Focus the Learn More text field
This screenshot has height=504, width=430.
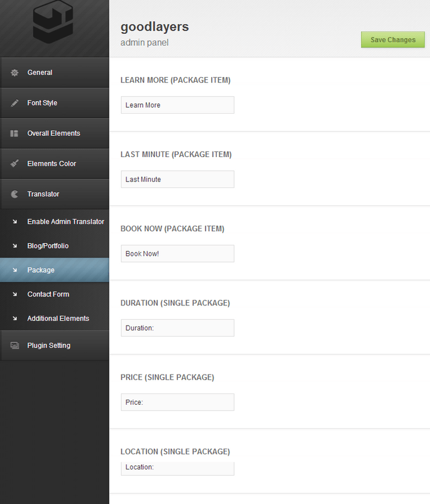(x=177, y=105)
